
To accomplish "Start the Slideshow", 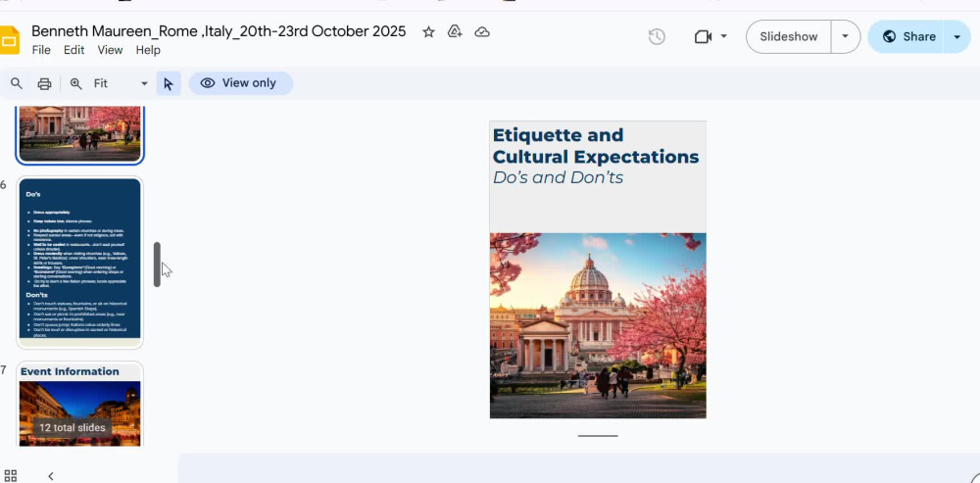I will [788, 37].
